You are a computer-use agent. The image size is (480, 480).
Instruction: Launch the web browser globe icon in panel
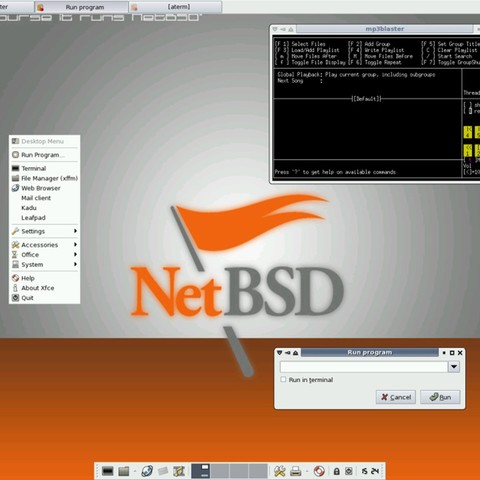click(x=147, y=471)
